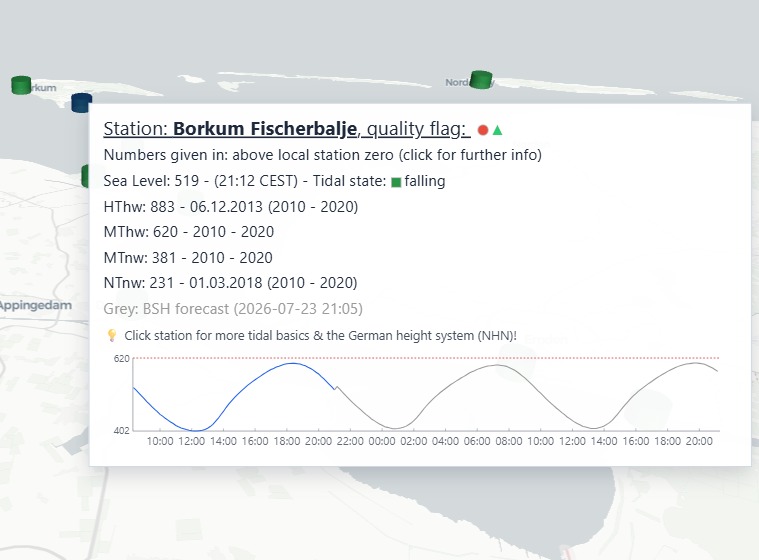759x560 pixels.
Task: Click the 22:00 time axis label
Action: [350, 441]
